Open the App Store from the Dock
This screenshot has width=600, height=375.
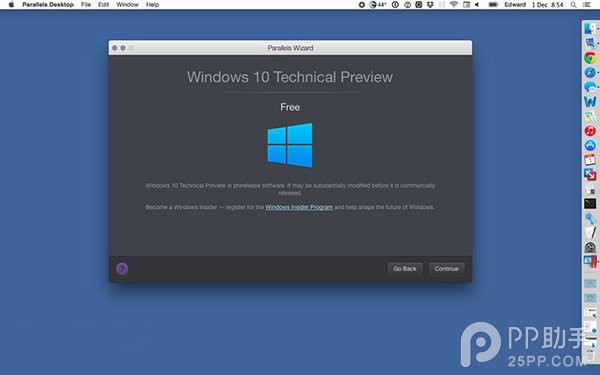click(590, 145)
